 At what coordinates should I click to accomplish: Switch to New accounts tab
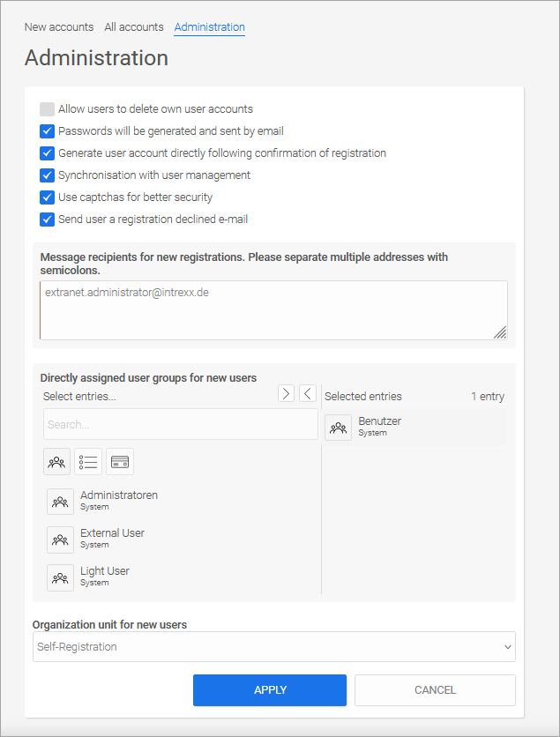[x=59, y=27]
